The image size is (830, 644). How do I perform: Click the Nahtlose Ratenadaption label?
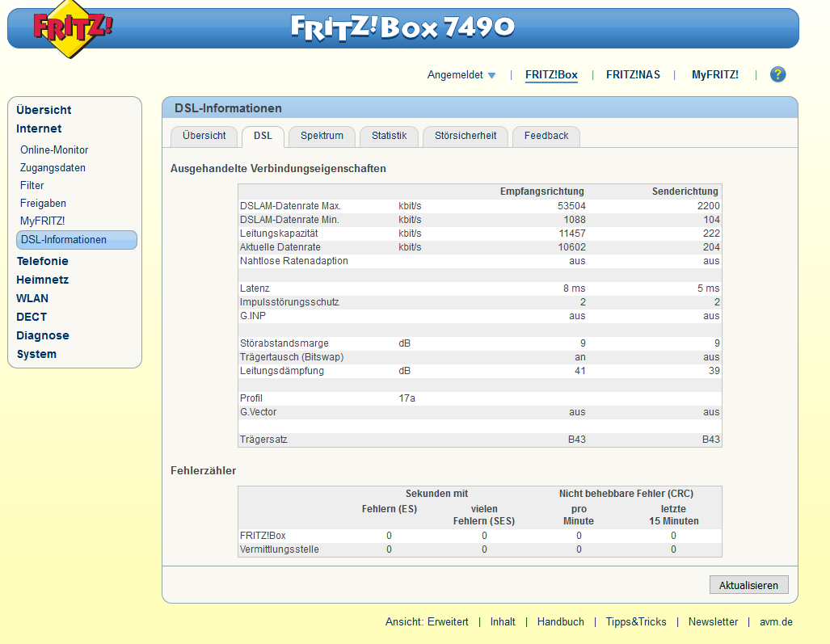[x=294, y=261]
